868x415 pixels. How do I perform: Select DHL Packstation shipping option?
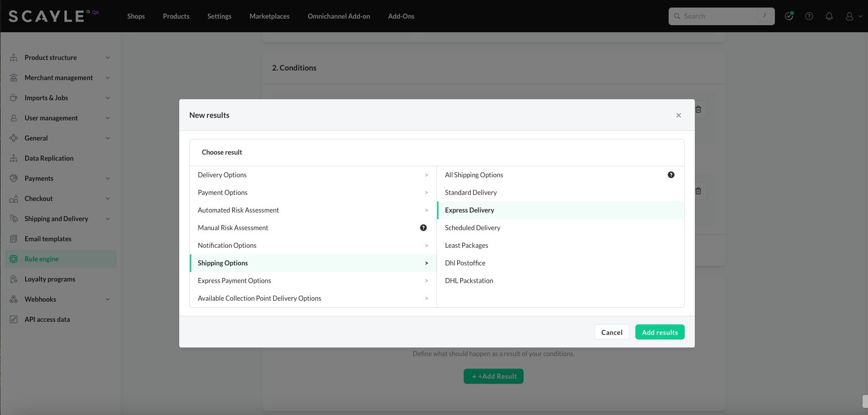469,281
